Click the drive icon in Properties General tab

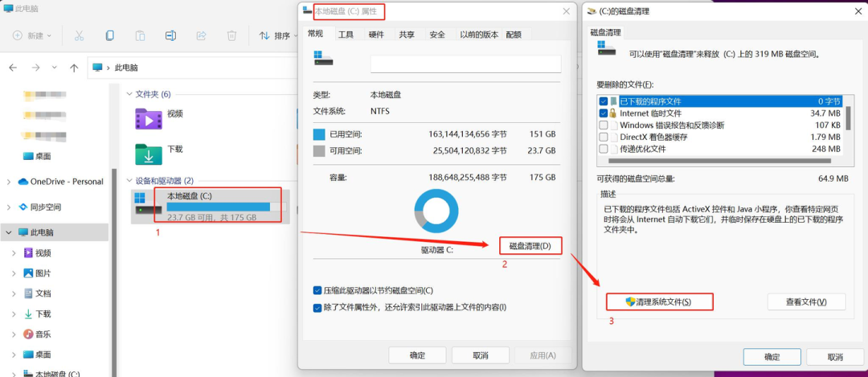pos(323,58)
